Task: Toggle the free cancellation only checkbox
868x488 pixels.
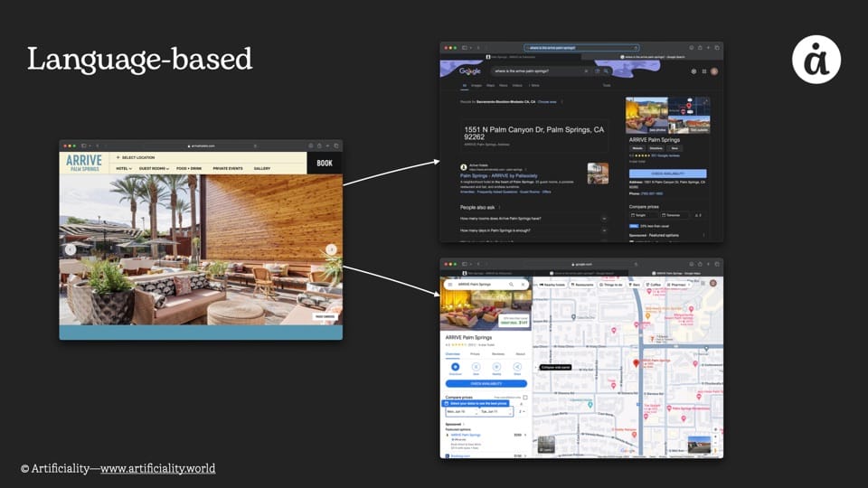Action: coord(525,397)
